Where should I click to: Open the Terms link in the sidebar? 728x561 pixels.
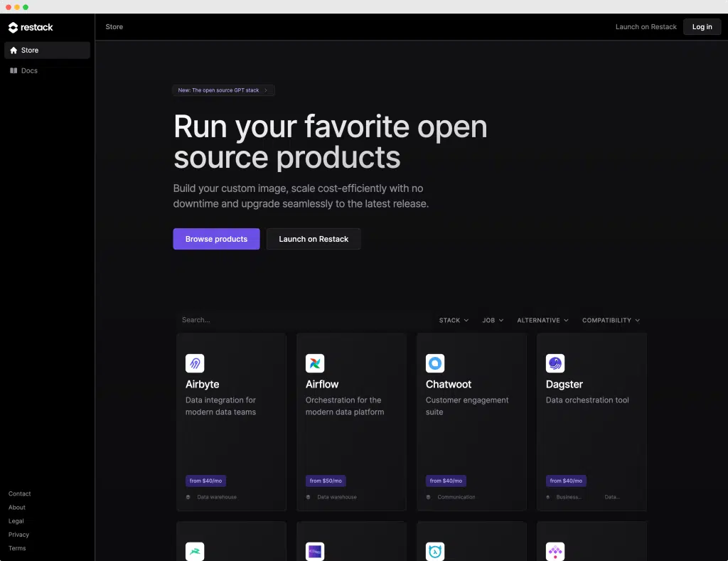pyautogui.click(x=17, y=548)
